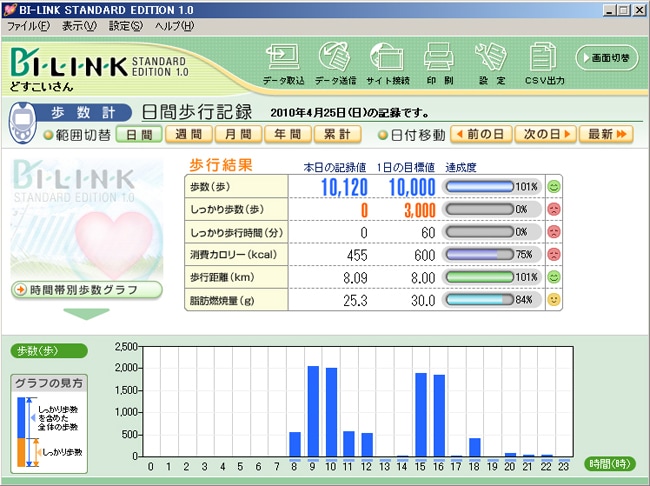This screenshot has width=650, height=486.
Task: Click the sad face in the 消費カロリー row
Action: pyautogui.click(x=553, y=254)
